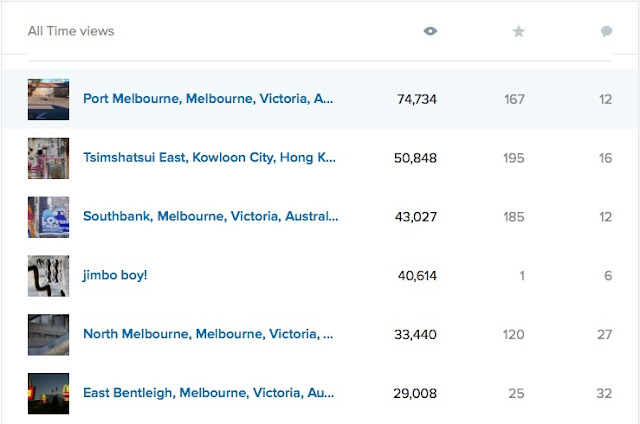640x424 pixels.
Task: Click the East Bentleigh, Melbourne link
Action: point(208,393)
